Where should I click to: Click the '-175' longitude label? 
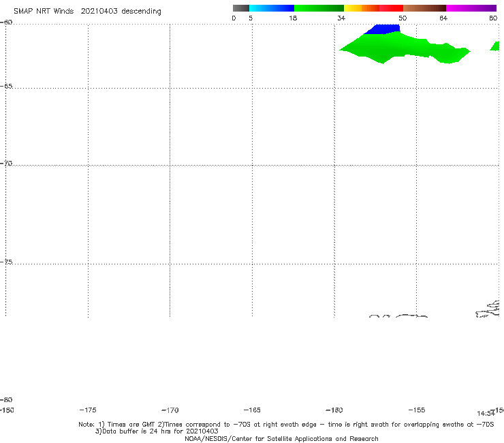tap(88, 410)
